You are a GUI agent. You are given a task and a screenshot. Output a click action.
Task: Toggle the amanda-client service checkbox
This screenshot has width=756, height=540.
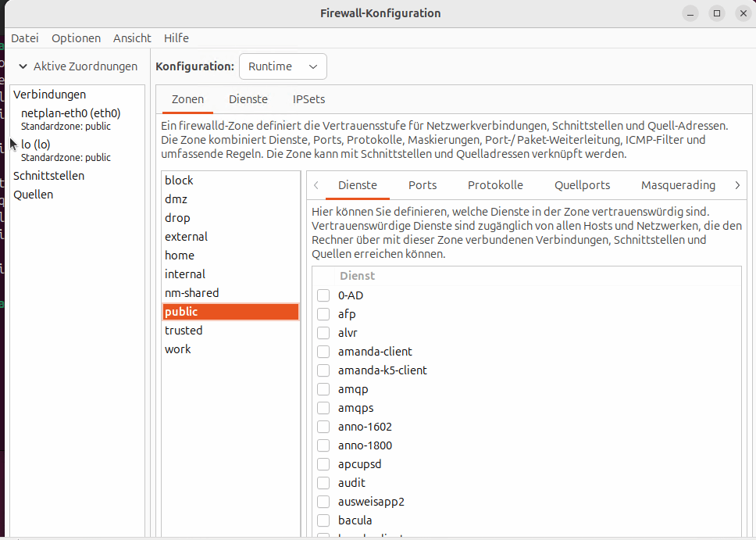[x=323, y=352]
